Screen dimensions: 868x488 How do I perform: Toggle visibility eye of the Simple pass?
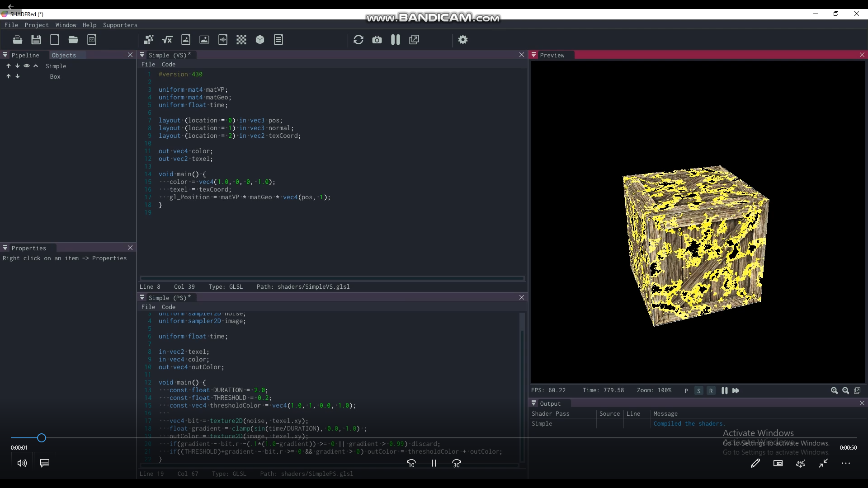coord(27,66)
